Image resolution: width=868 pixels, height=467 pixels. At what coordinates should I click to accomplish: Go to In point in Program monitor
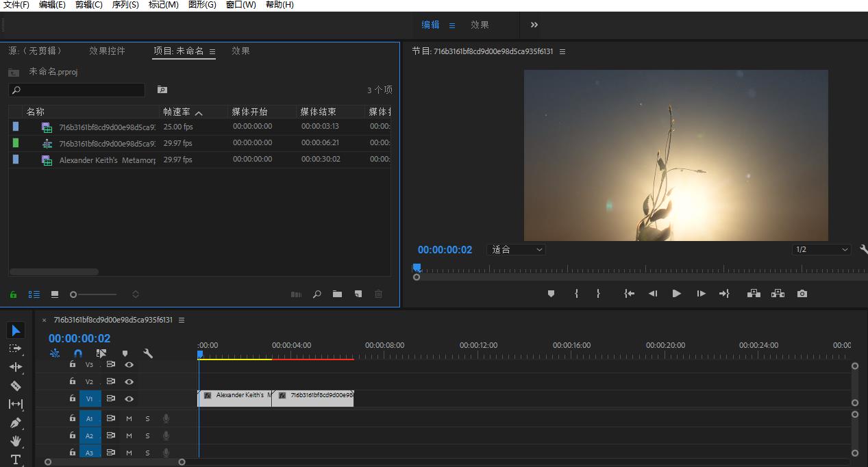tap(629, 294)
